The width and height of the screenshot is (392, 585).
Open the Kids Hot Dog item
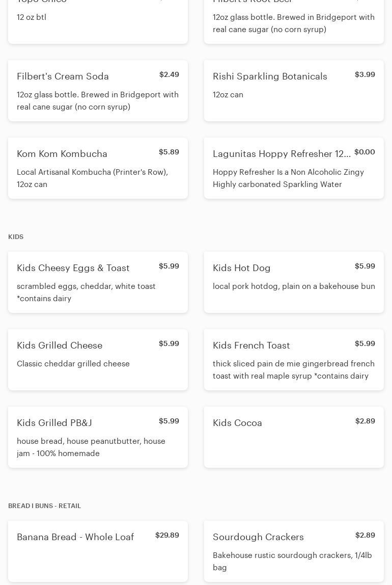(x=294, y=282)
